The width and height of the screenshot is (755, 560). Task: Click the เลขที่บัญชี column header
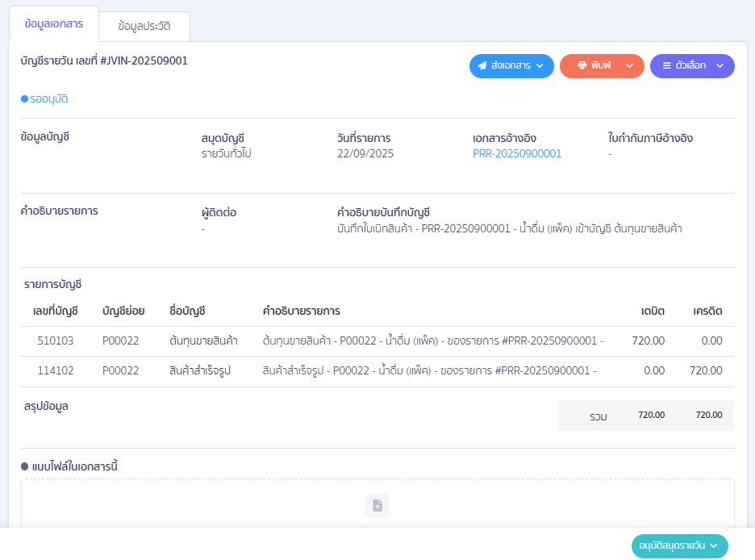(x=56, y=311)
